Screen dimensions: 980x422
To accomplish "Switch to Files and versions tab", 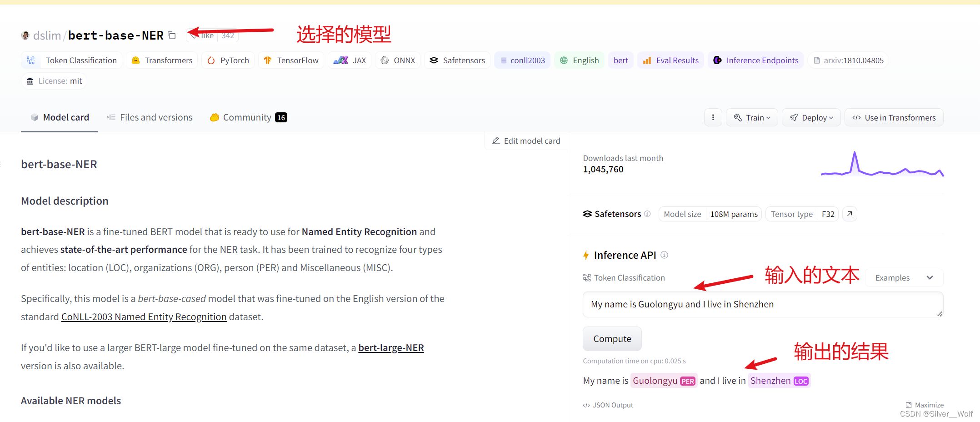I will click(150, 117).
